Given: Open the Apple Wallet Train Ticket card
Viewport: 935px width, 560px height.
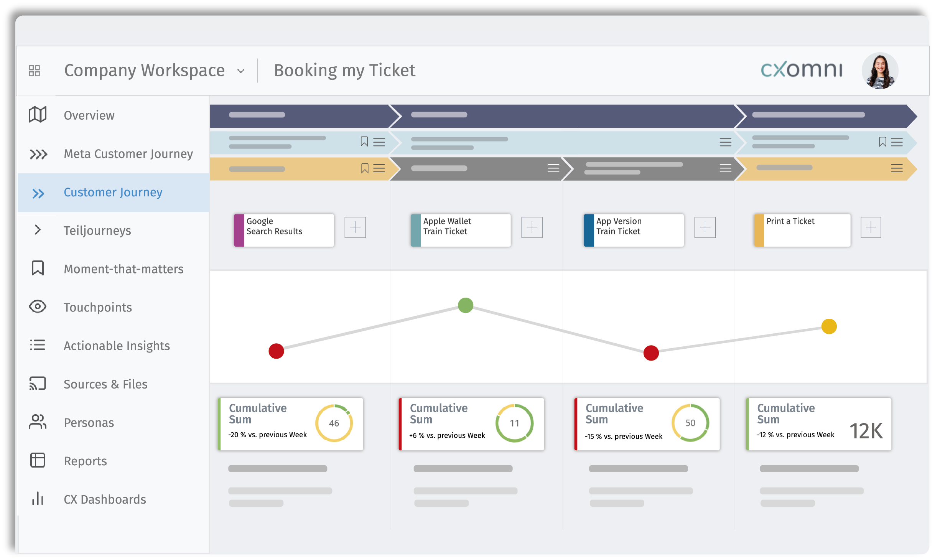Looking at the screenshot, I should point(460,230).
